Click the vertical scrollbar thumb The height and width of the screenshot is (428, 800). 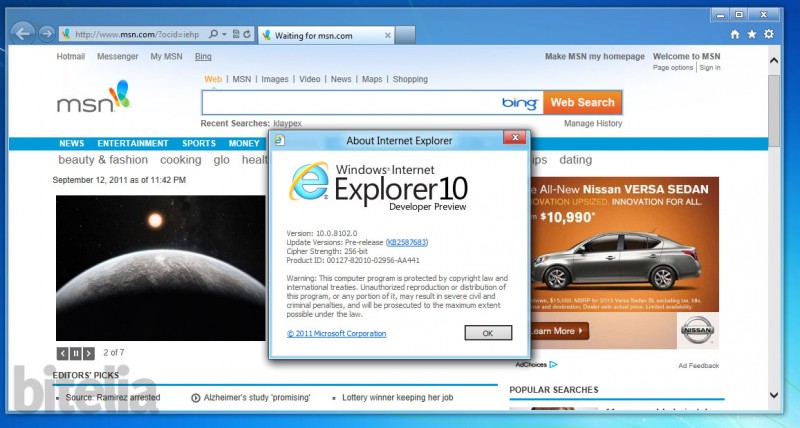774,111
